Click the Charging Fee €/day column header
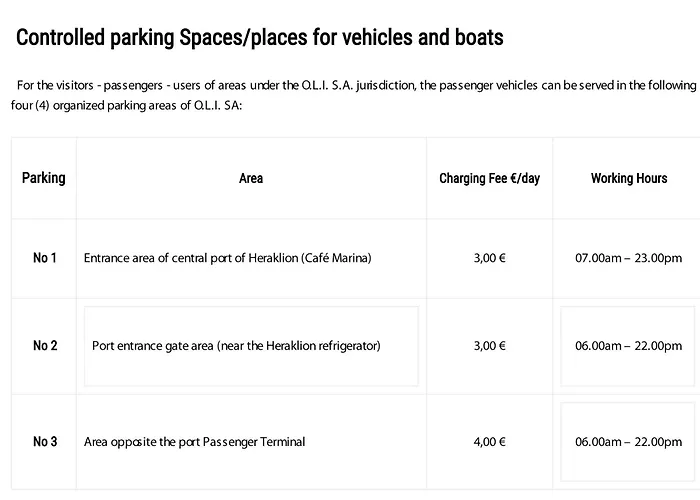 point(490,179)
